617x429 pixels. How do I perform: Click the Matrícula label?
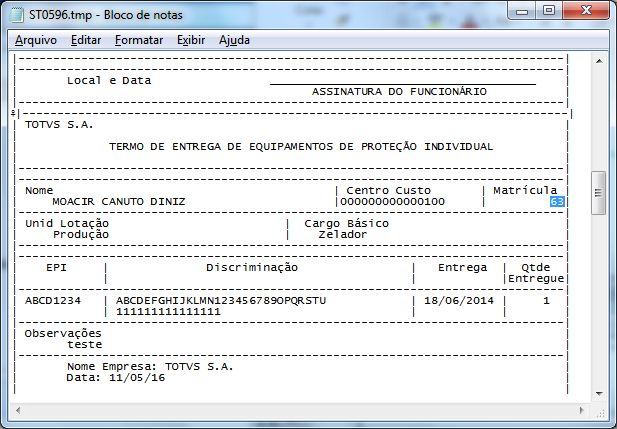point(525,190)
